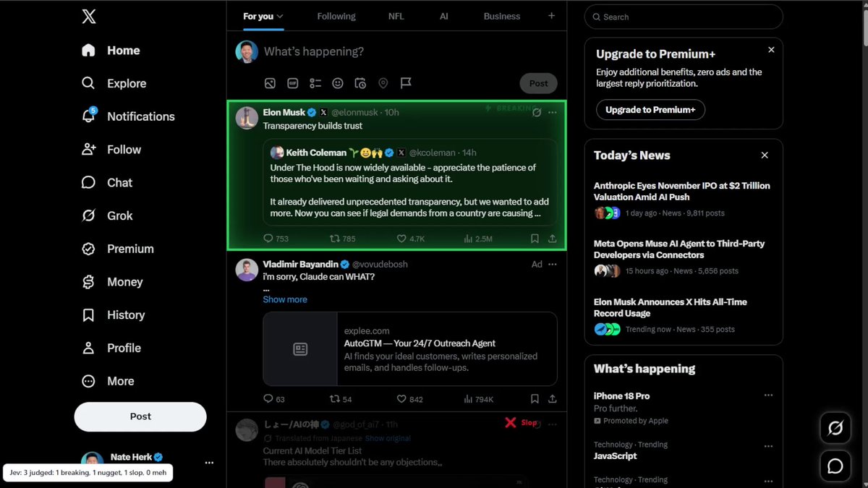Screen dimensions: 868x488
Task: Insert a GIF into the post composer
Action: 293,83
